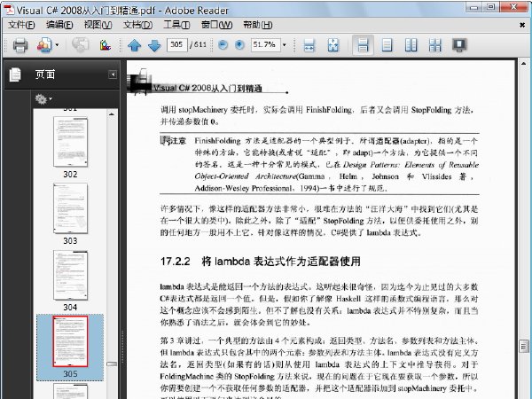
Task: Collapse the 页面 panel with arrow button
Action: (113, 74)
